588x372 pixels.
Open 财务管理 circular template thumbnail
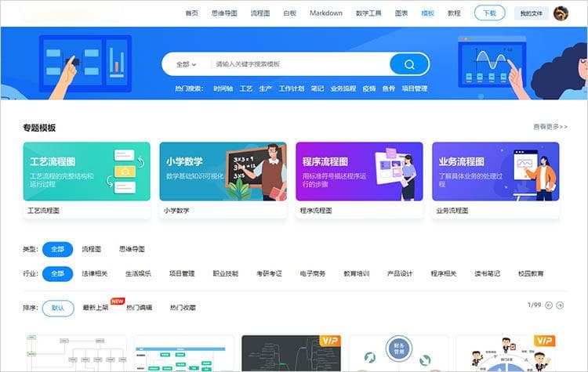pos(398,353)
